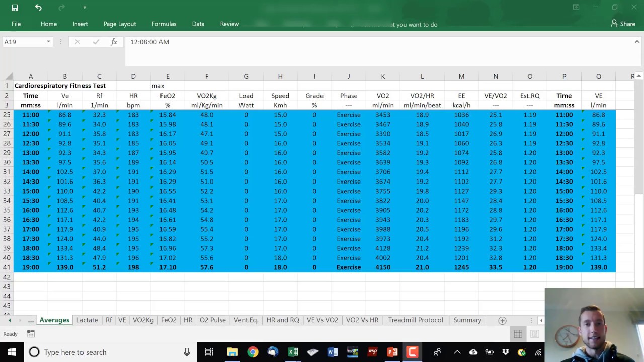The height and width of the screenshot is (362, 644).
Task: Open the Page Layout ribbon tab
Action: pos(120,24)
